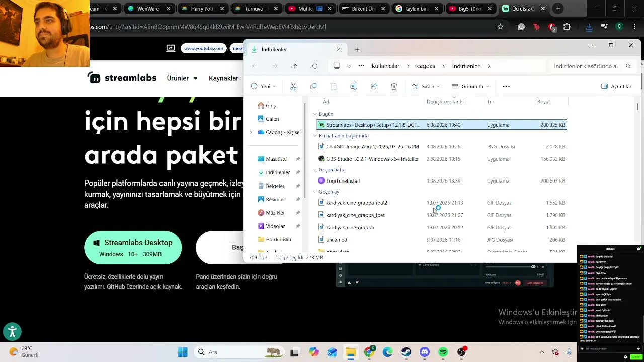Sort by the Değiştirme tarihi column header
The width and height of the screenshot is (644, 362).
pos(445,102)
